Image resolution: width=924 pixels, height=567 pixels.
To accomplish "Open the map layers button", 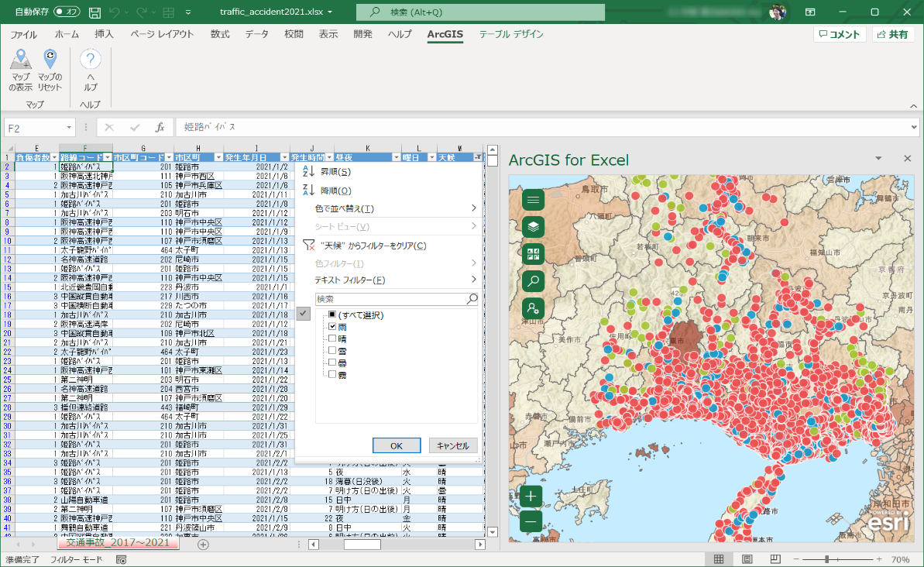I will point(533,227).
